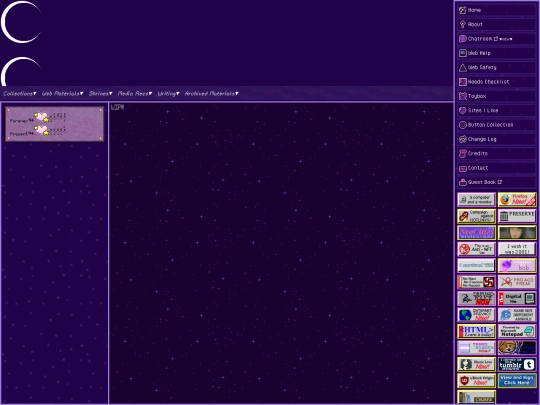The width and height of the screenshot is (540, 405).
Task: Open the Home sidebar link
Action: point(496,10)
